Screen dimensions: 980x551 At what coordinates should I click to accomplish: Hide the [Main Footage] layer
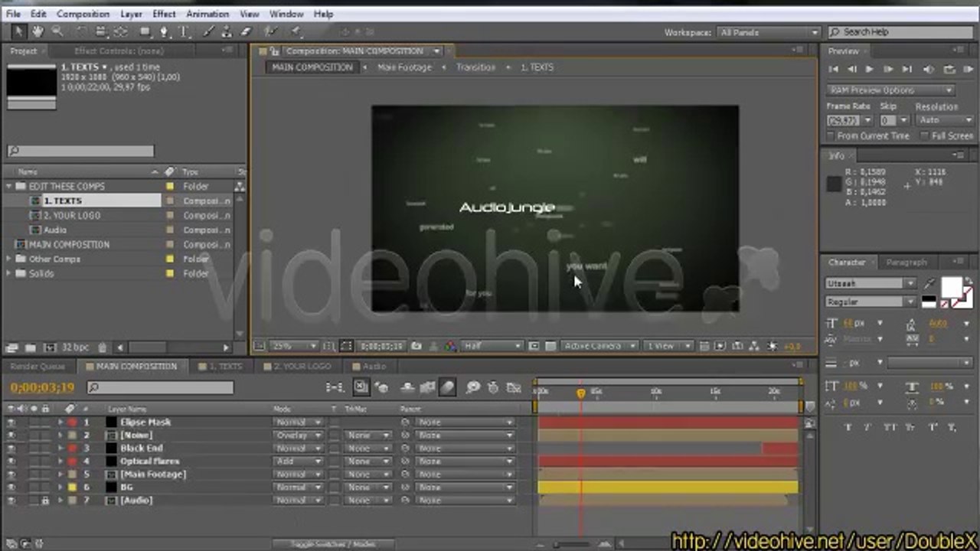pyautogui.click(x=11, y=474)
